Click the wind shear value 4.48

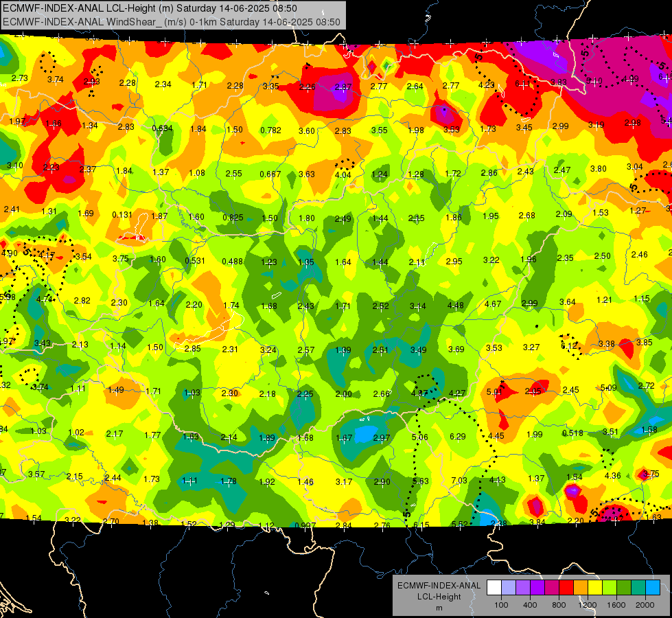click(x=456, y=306)
